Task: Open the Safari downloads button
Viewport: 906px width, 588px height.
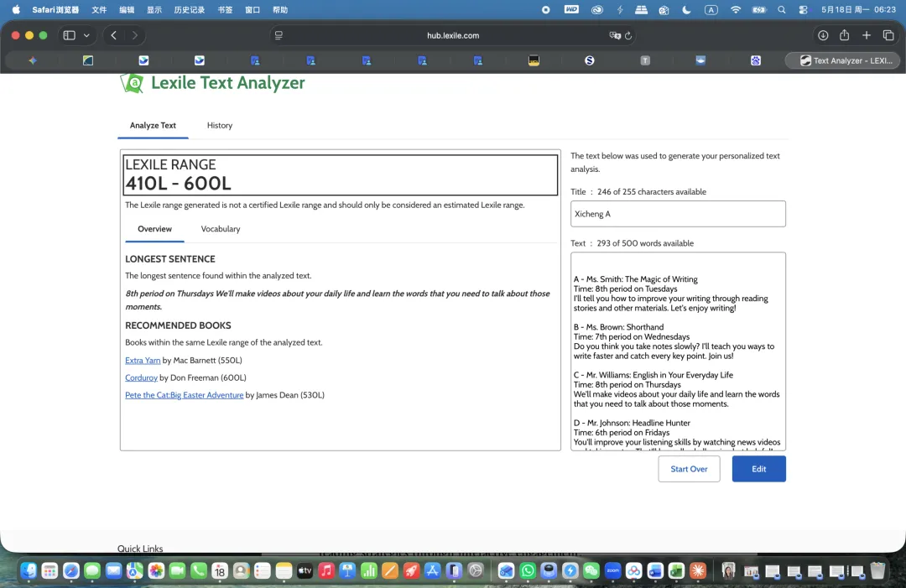Action: pyautogui.click(x=823, y=35)
